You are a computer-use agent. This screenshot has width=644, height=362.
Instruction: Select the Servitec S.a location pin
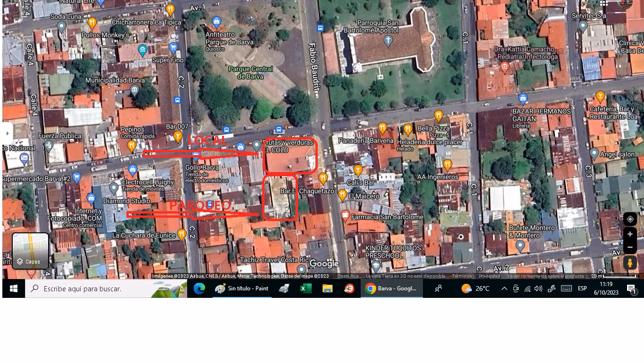(583, 26)
